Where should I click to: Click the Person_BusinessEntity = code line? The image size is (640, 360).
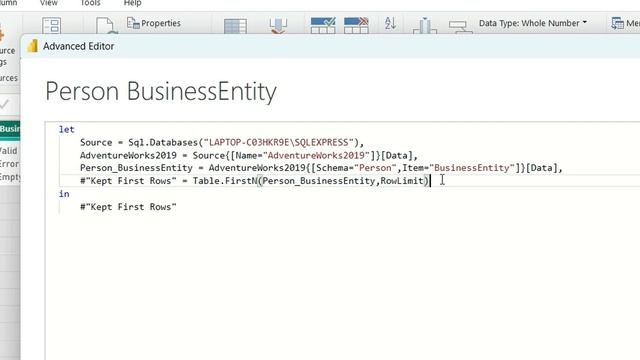point(321,168)
